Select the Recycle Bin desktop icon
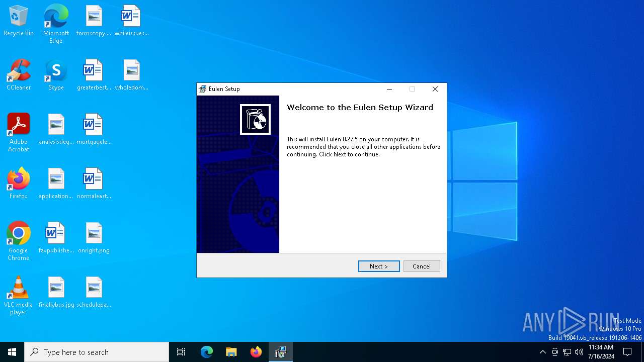 coord(19,21)
